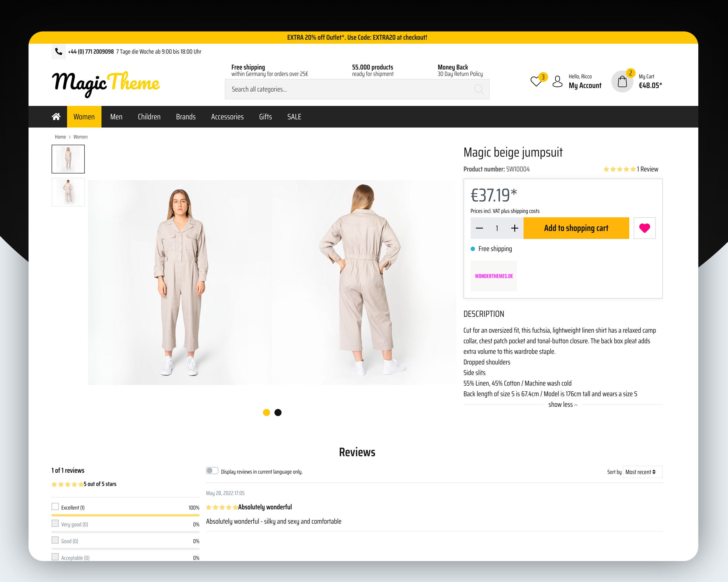Click the phone icon in top bar

tap(59, 52)
